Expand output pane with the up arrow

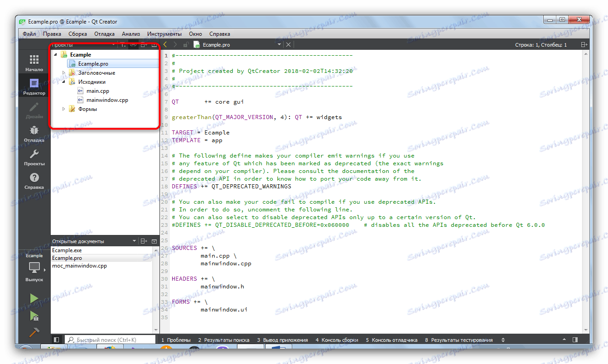pyautogui.click(x=564, y=340)
